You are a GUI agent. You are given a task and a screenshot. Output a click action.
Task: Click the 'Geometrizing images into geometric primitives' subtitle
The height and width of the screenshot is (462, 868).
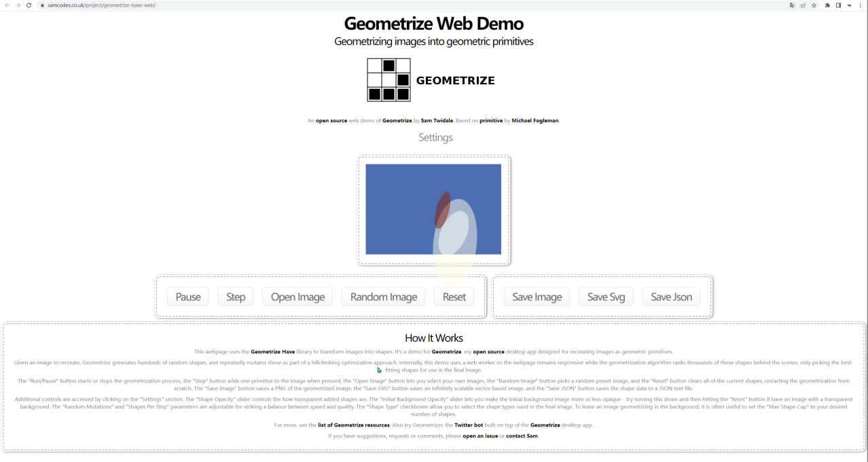coord(434,41)
